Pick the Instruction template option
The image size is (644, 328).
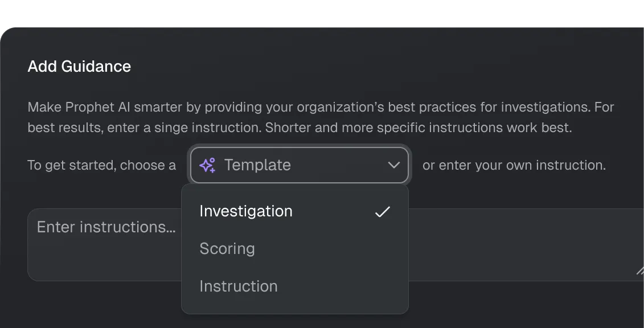click(239, 286)
